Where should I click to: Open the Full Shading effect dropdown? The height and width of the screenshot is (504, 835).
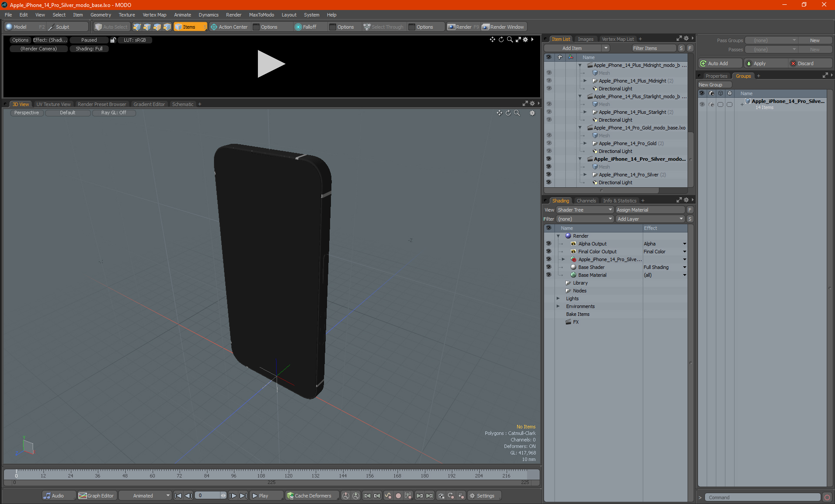pyautogui.click(x=685, y=267)
